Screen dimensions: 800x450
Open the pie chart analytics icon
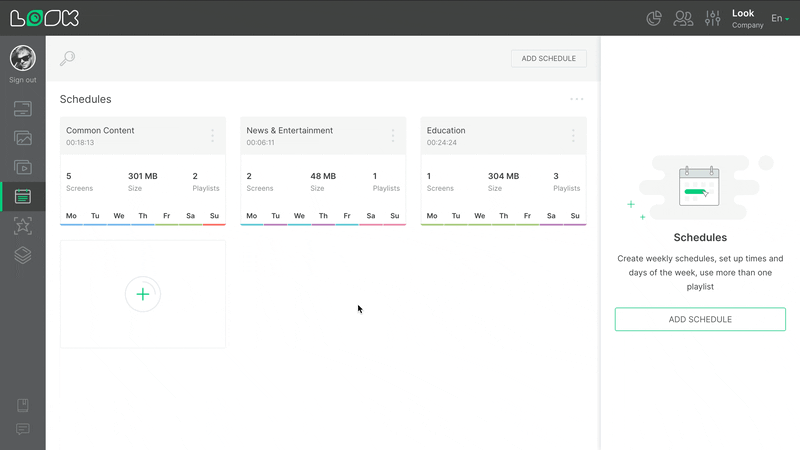(x=654, y=18)
